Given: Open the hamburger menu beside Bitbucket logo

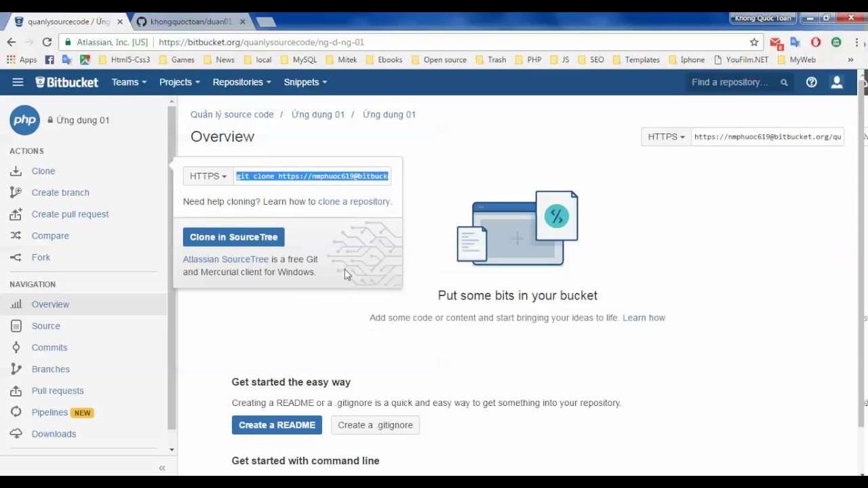Looking at the screenshot, I should 18,82.
